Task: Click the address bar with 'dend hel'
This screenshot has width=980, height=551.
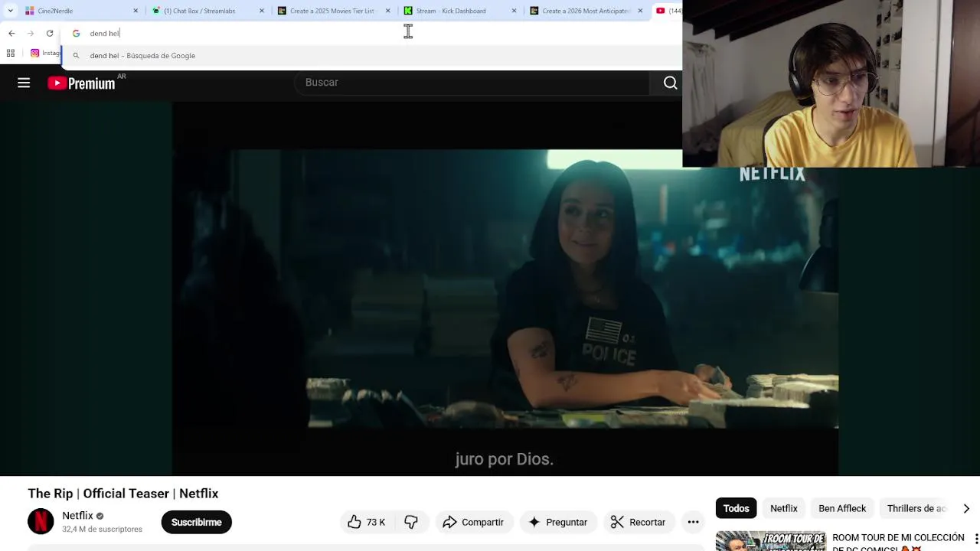Action: click(371, 33)
